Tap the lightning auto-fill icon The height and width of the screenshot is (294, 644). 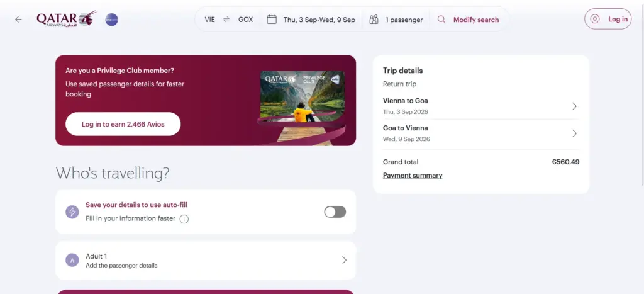tap(72, 212)
